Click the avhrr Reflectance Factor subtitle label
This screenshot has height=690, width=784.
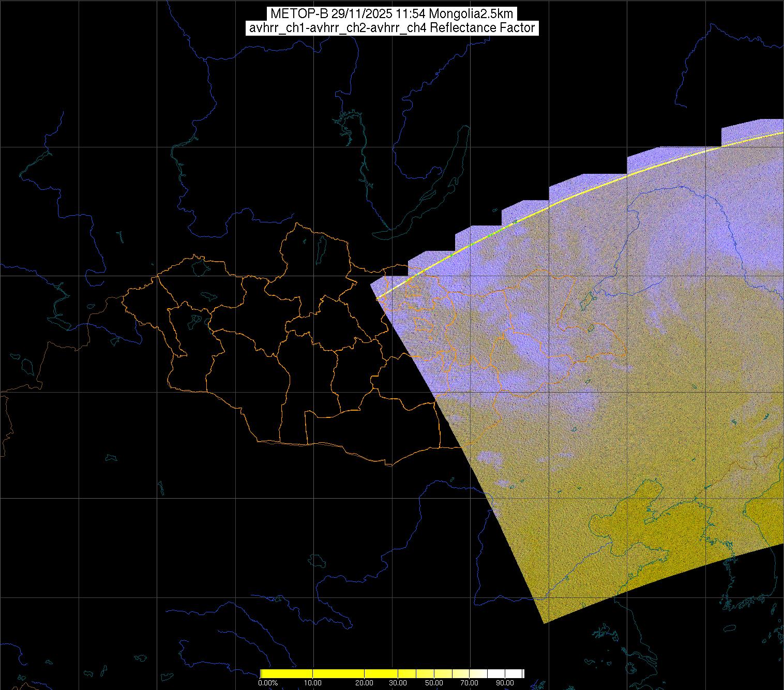click(x=391, y=28)
